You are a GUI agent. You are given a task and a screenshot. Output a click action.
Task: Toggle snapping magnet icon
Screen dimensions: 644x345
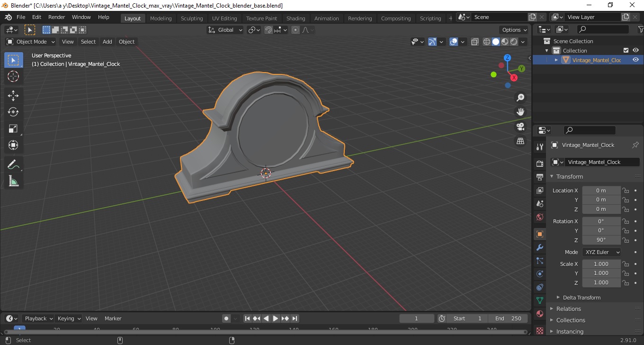[268, 30]
